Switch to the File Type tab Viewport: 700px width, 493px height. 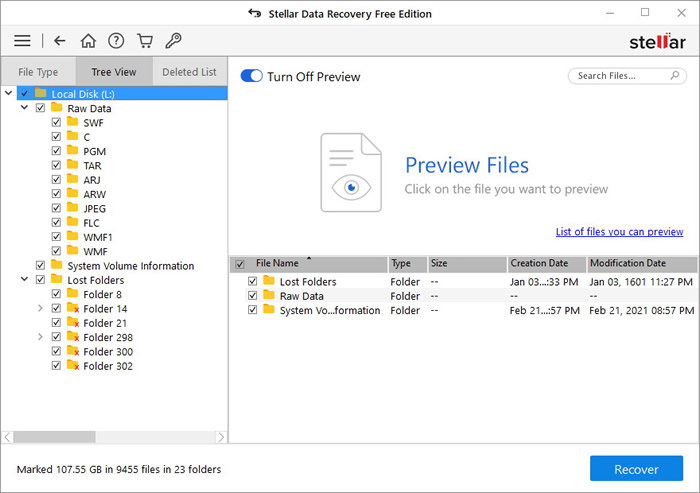[x=39, y=72]
